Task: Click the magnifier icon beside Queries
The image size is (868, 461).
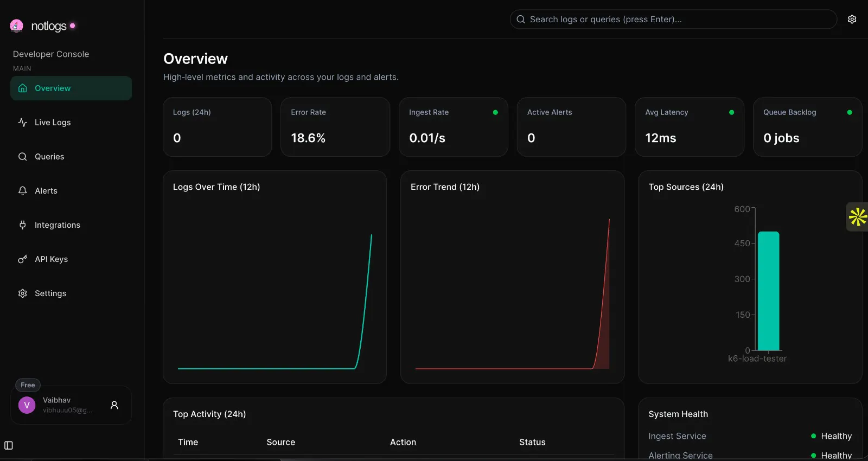Action: tap(23, 156)
